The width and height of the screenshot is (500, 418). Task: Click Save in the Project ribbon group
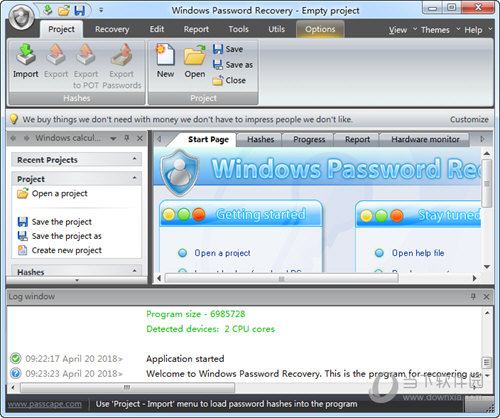tap(228, 49)
